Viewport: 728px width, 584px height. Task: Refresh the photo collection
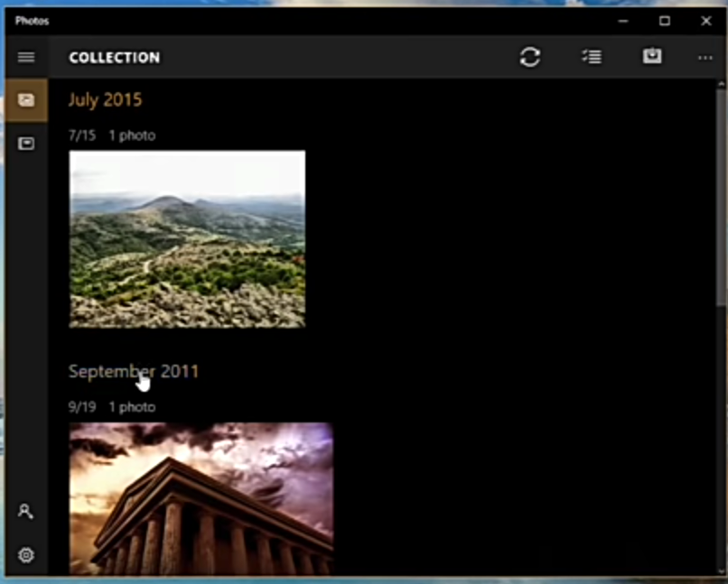point(530,57)
